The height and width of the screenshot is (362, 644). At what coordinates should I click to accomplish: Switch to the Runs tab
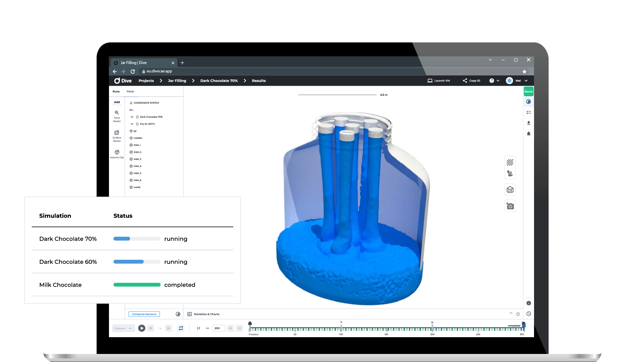point(116,92)
